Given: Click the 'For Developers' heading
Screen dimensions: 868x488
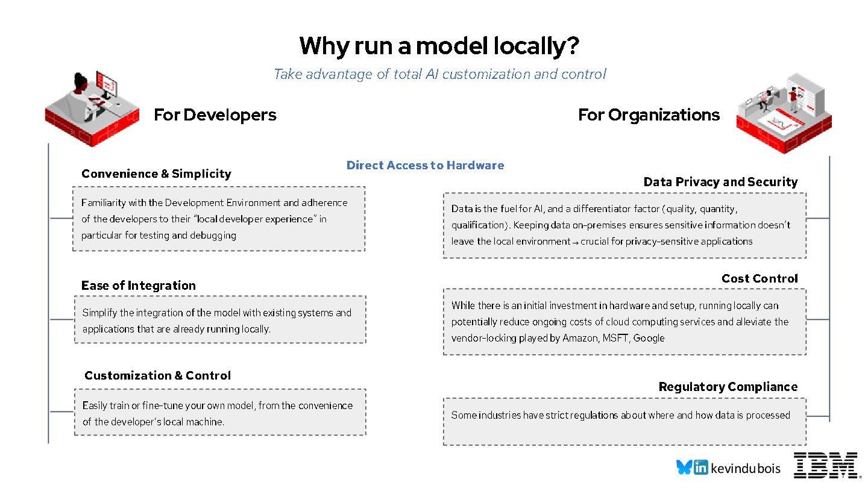Looking at the screenshot, I should pyautogui.click(x=215, y=114).
